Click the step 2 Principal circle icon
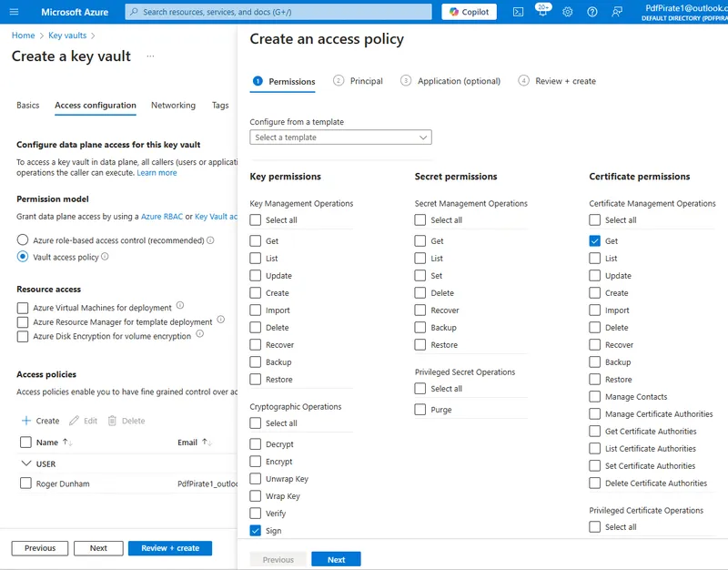Screen dimensions: 728x570 [x=339, y=81]
